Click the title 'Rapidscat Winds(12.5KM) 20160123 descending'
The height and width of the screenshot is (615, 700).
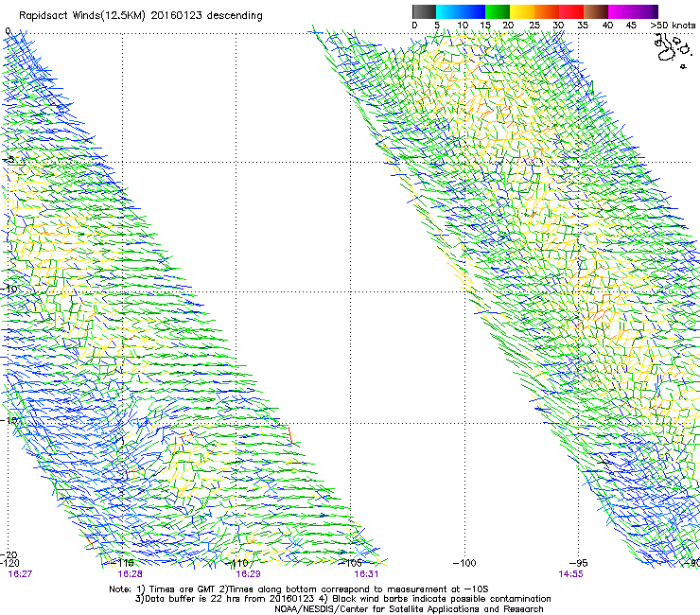pos(141,16)
